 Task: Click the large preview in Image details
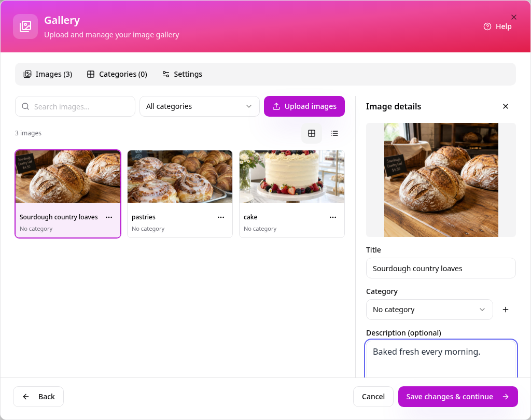coord(441,180)
